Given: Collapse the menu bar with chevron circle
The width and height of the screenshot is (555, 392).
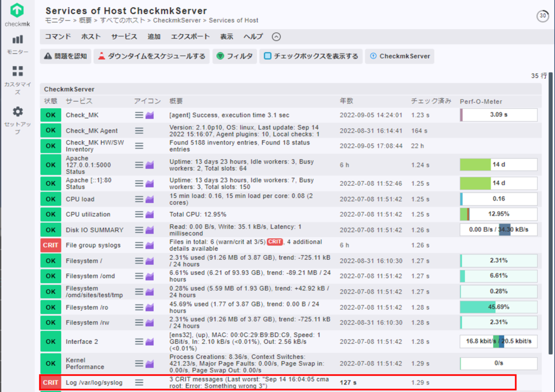Looking at the screenshot, I should [x=276, y=37].
